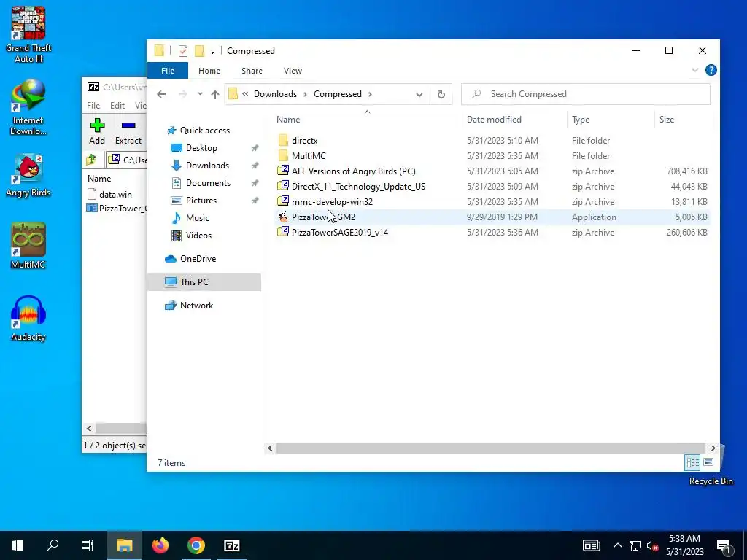Open Edit menu in 7-Zip window
The height and width of the screenshot is (560, 747).
click(x=117, y=105)
